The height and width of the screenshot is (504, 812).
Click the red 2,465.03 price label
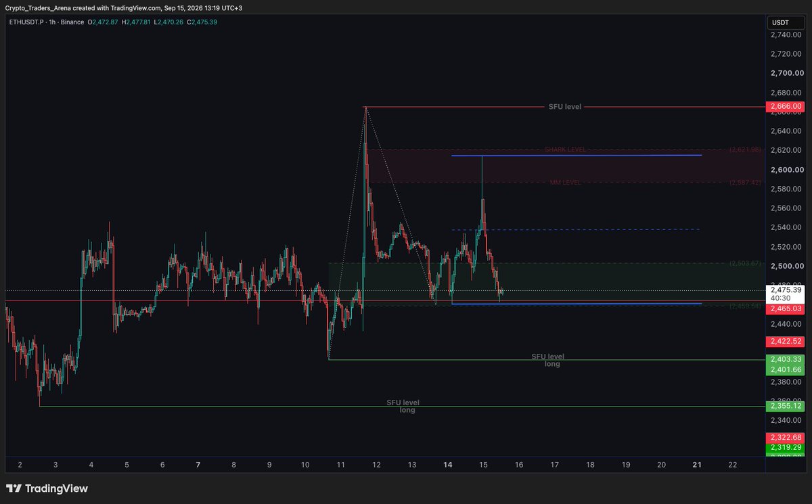click(786, 308)
